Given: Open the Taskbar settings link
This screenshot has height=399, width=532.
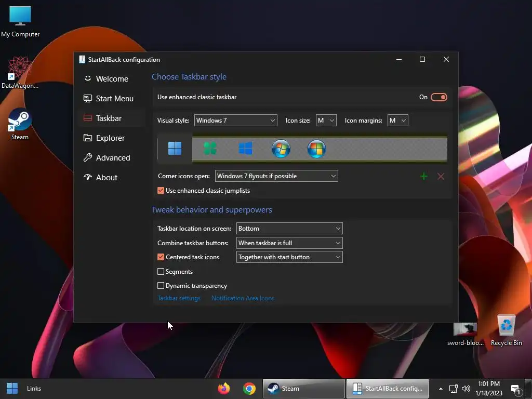Looking at the screenshot, I should pyautogui.click(x=179, y=298).
